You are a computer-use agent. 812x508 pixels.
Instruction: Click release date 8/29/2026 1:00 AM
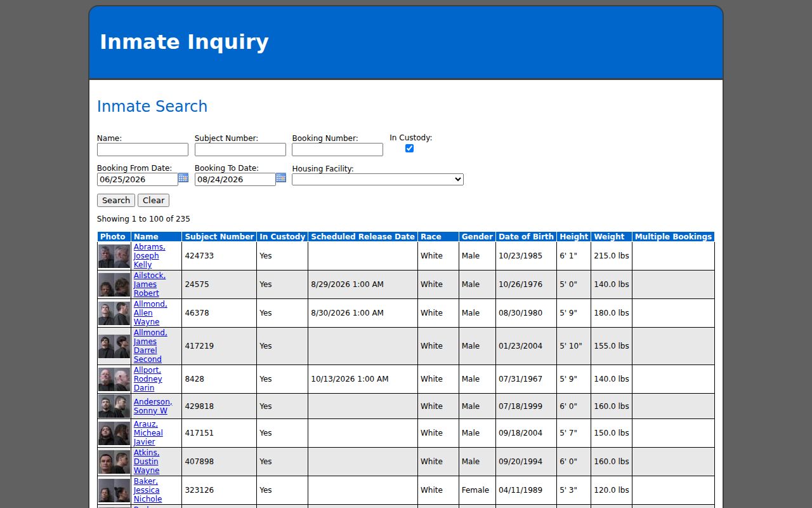point(347,284)
